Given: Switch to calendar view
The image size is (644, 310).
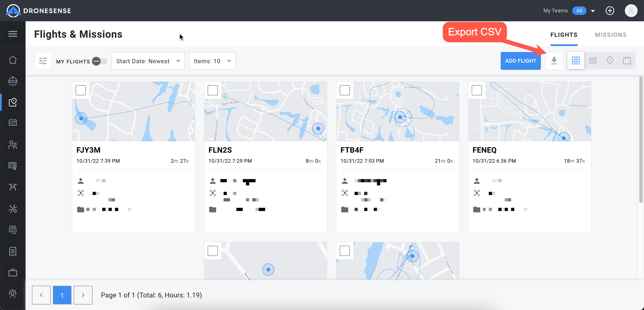Looking at the screenshot, I should (627, 60).
